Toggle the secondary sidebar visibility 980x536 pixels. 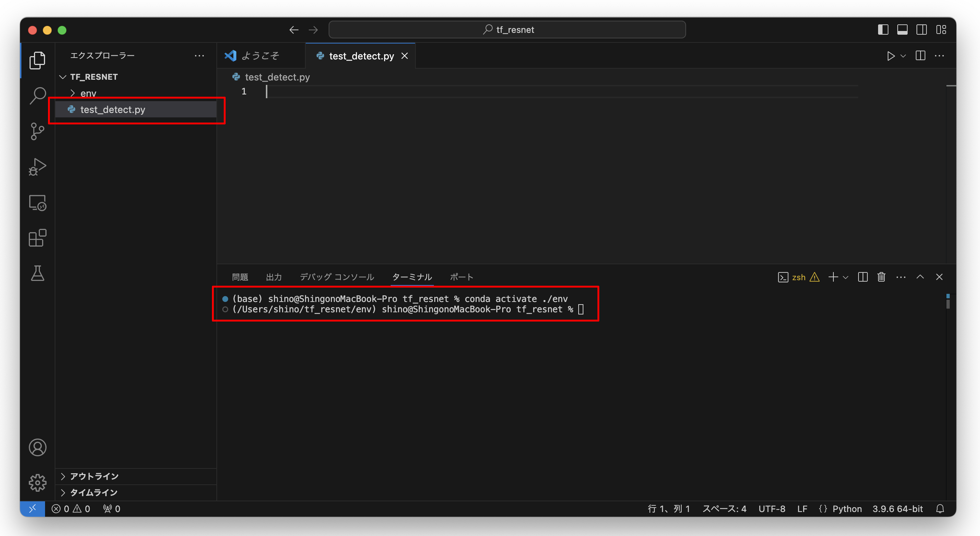(x=921, y=30)
